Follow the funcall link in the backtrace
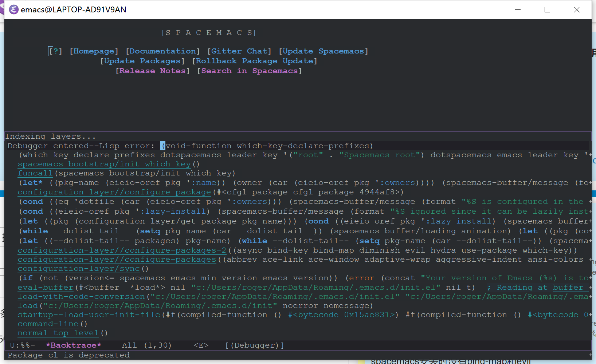The height and width of the screenshot is (364, 596). (x=35, y=173)
